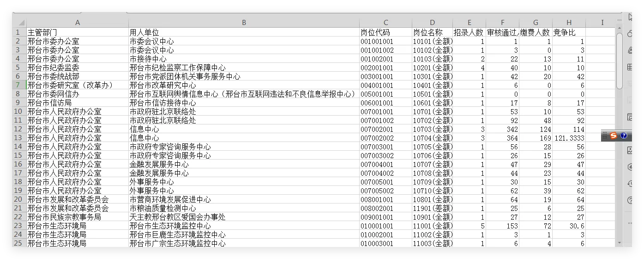The image size is (644, 259).
Task: Click header cell '岗位代码'
Action: click(x=386, y=32)
